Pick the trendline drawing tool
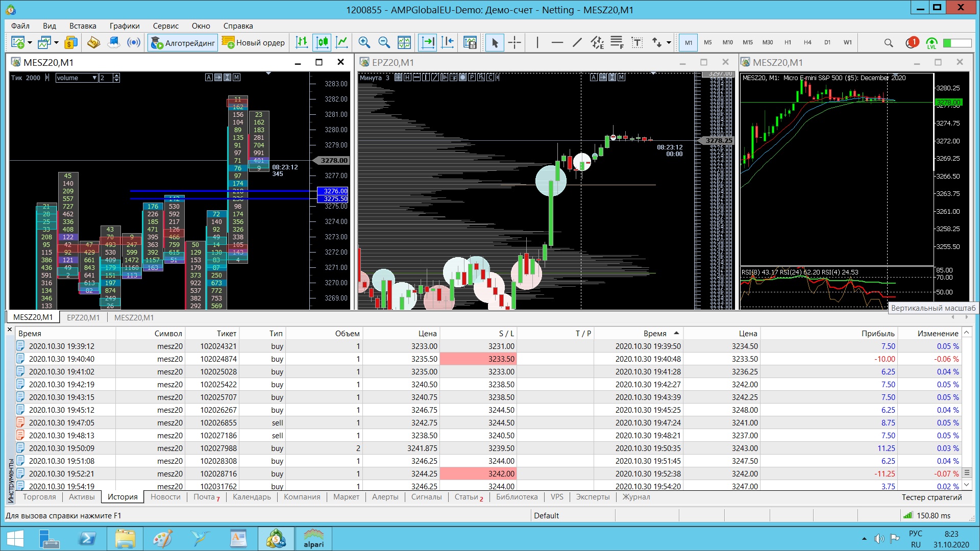 tap(577, 43)
